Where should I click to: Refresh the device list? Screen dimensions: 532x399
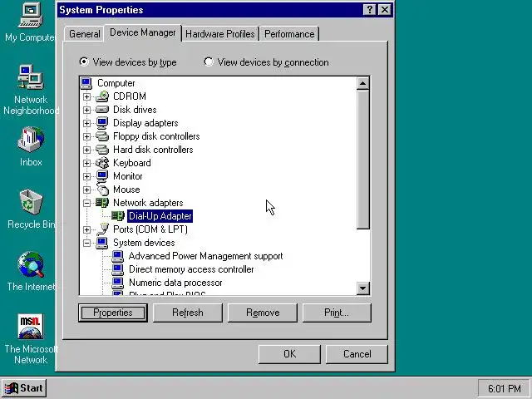click(x=188, y=313)
